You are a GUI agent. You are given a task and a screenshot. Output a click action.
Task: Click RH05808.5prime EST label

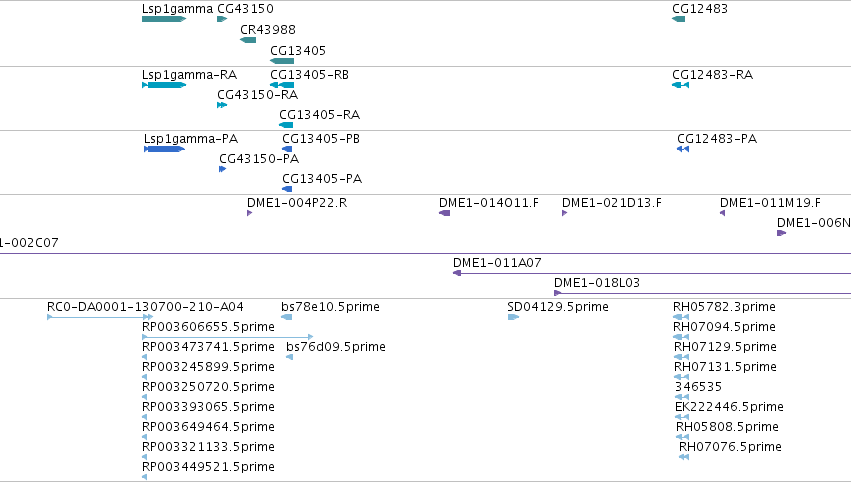[x=727, y=427]
